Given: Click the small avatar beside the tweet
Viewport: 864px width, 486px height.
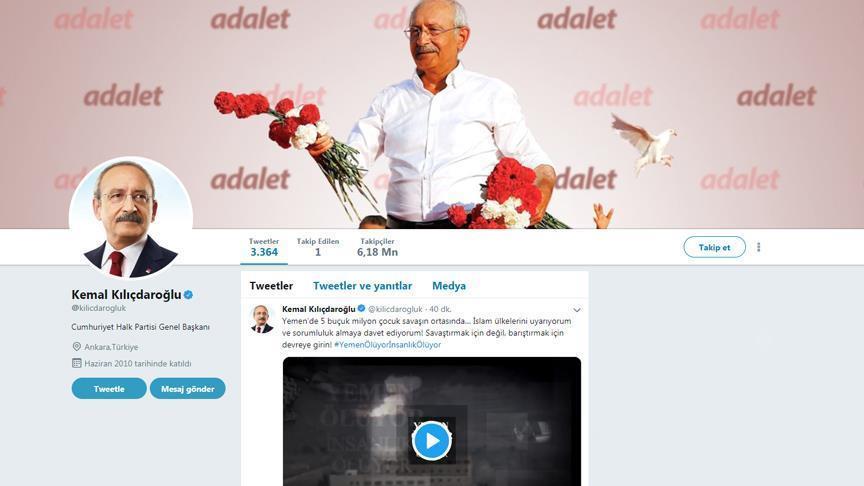Looking at the screenshot, I should tap(262, 318).
